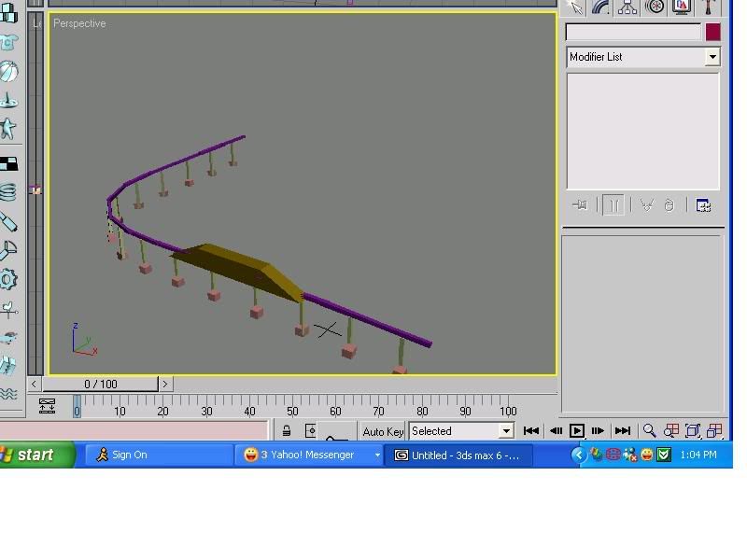Image resolution: width=747 pixels, height=560 pixels.
Task: Open the Create command panel tab
Action: tap(575, 7)
